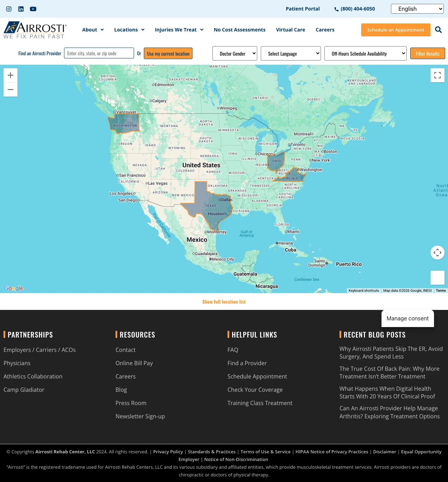Open the footer Careers link
Screen dimensions: 448x482
click(x=125, y=376)
